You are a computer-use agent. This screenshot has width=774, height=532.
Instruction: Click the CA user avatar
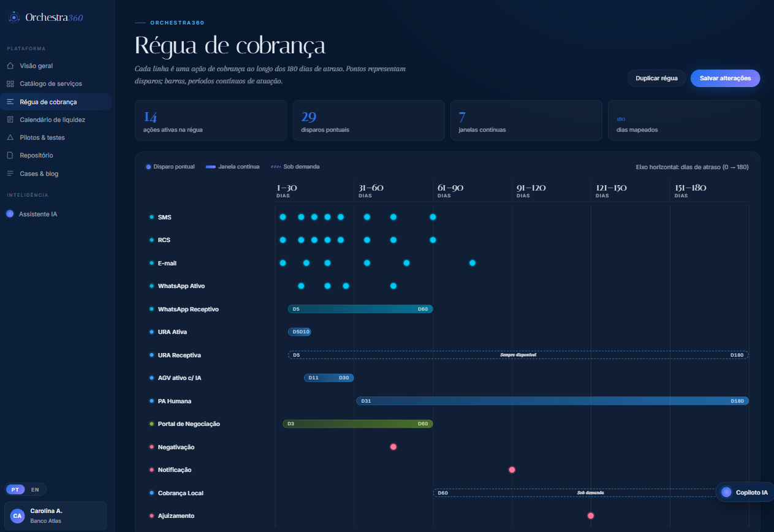[17, 516]
